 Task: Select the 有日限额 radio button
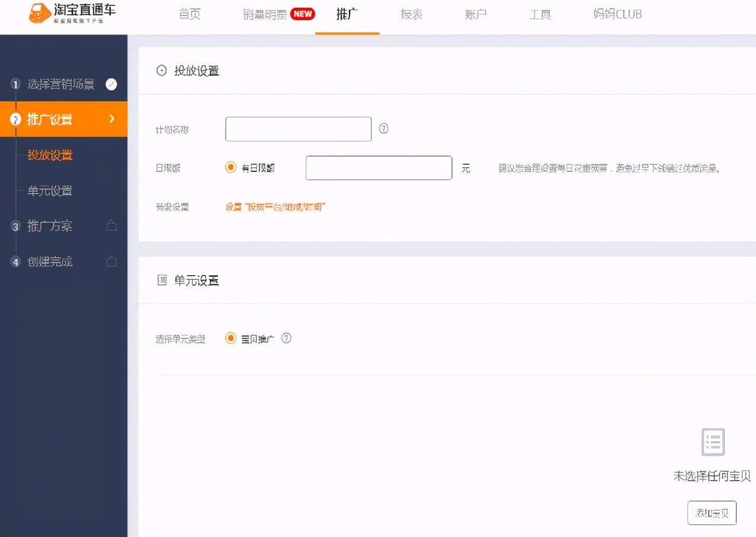point(230,167)
